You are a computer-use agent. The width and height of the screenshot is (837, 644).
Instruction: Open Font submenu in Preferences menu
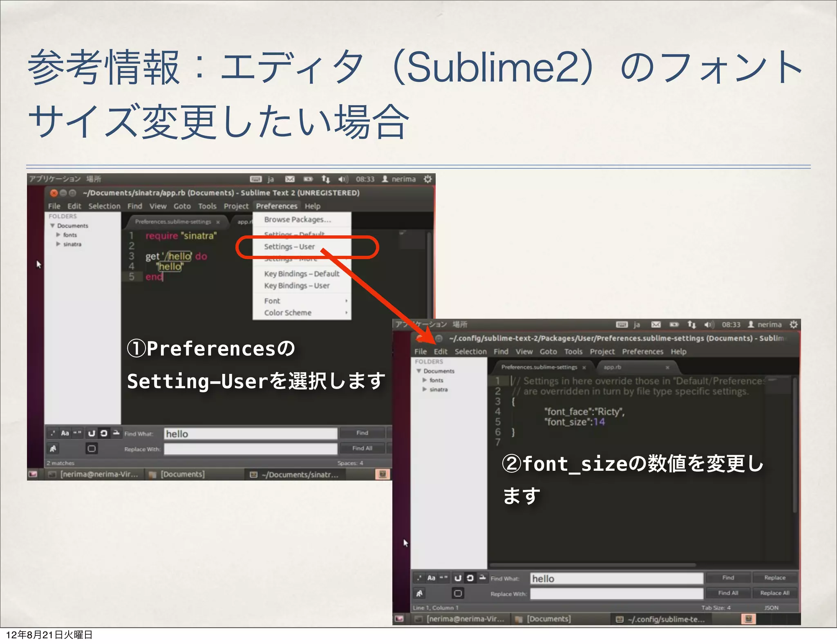tap(302, 301)
